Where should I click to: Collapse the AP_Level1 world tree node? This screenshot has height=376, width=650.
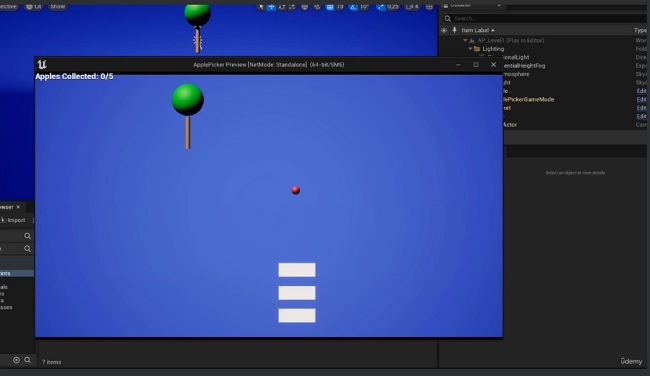click(465, 40)
